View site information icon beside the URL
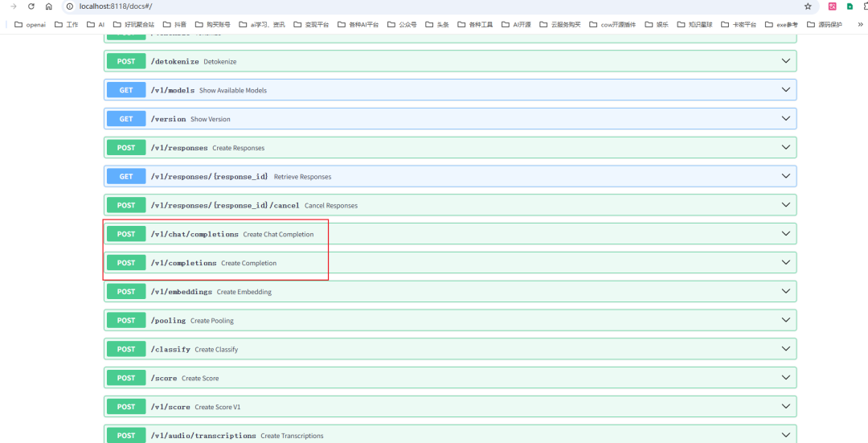The height and width of the screenshot is (443, 868). click(x=70, y=6)
